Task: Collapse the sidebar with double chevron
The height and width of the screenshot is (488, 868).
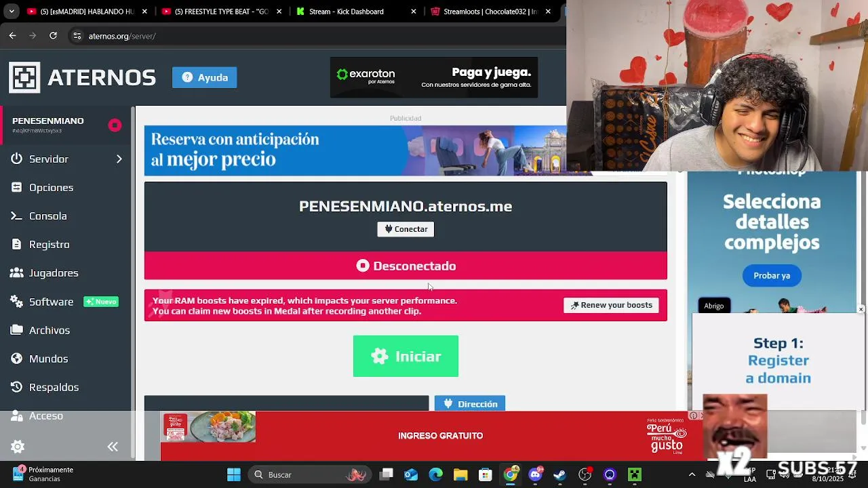Action: tap(113, 447)
